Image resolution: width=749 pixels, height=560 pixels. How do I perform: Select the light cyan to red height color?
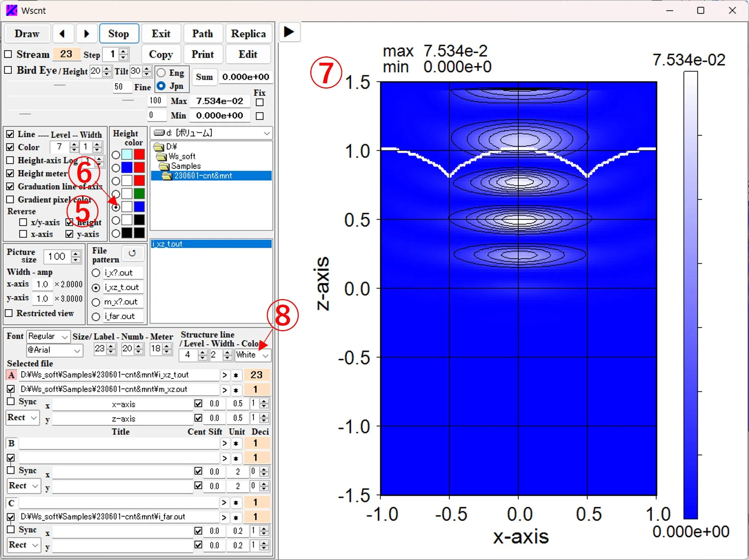point(116,155)
